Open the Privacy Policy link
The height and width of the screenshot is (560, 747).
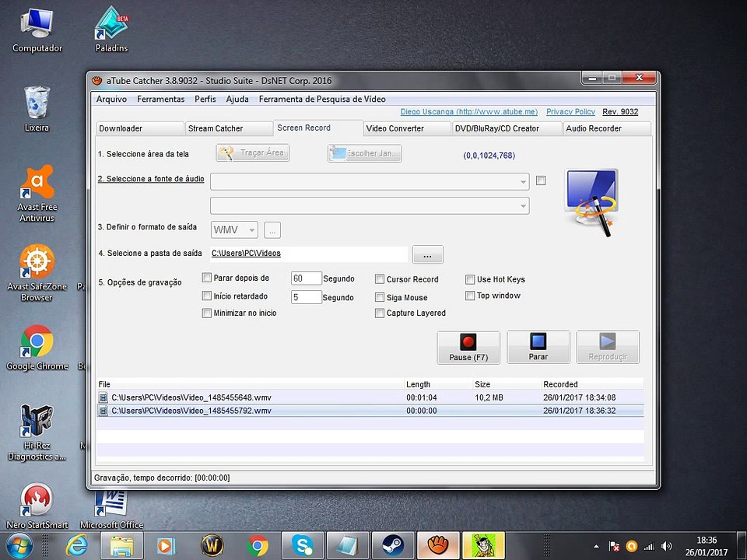[x=570, y=111]
